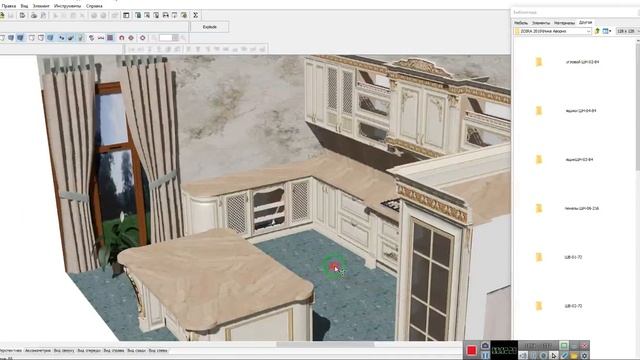Open the Элемент menu
This screenshot has height=360, width=640.
(x=41, y=6)
